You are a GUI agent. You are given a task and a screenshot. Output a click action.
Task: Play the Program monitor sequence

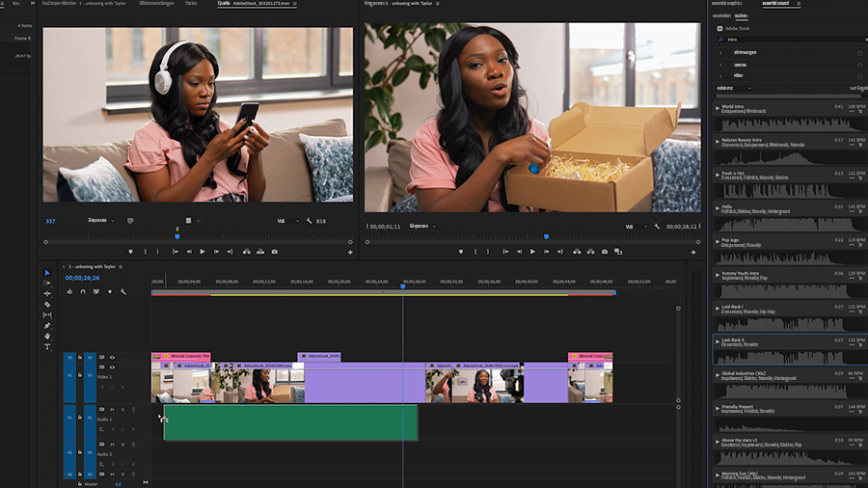point(532,252)
